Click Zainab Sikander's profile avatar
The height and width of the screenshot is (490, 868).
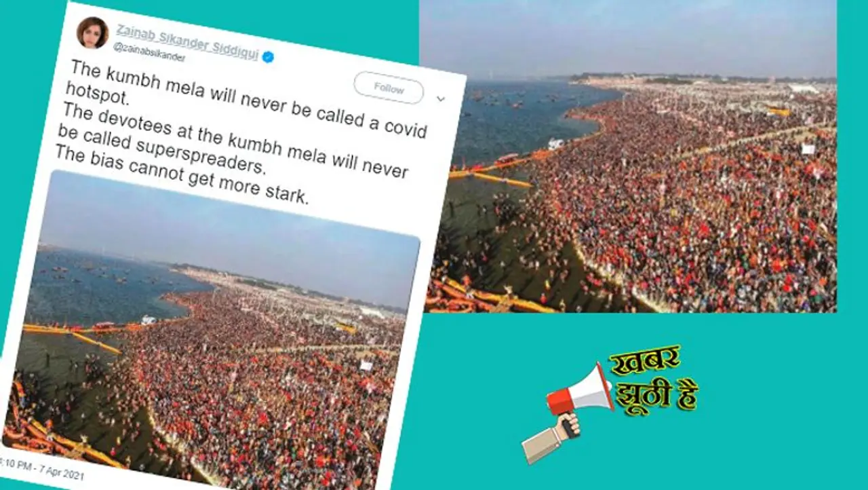[92, 33]
